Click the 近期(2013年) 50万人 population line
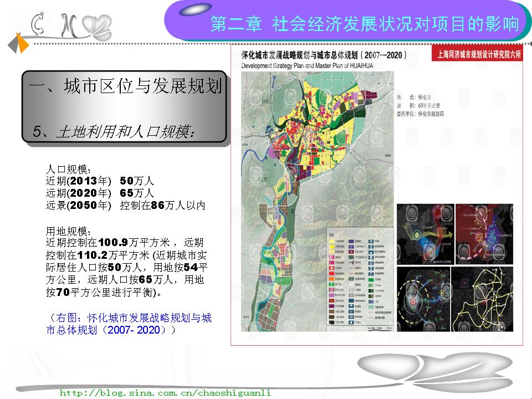532x399 pixels. pyautogui.click(x=100, y=181)
